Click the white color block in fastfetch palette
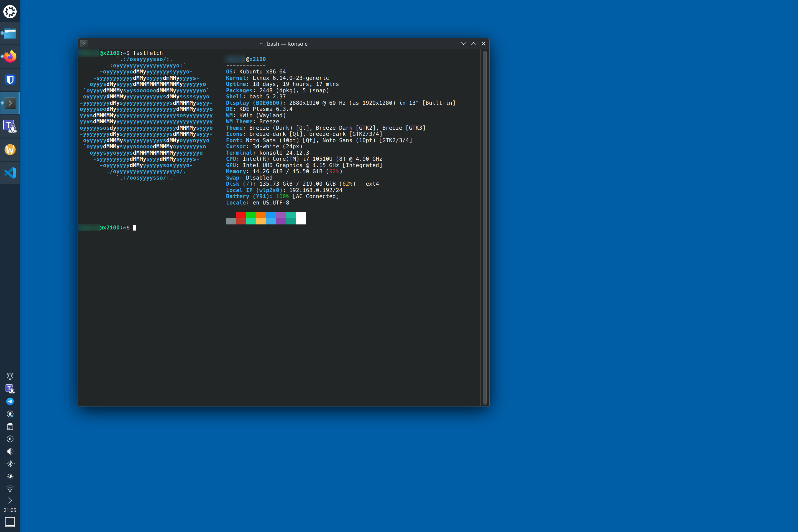Image resolution: width=798 pixels, height=532 pixels. (x=301, y=218)
